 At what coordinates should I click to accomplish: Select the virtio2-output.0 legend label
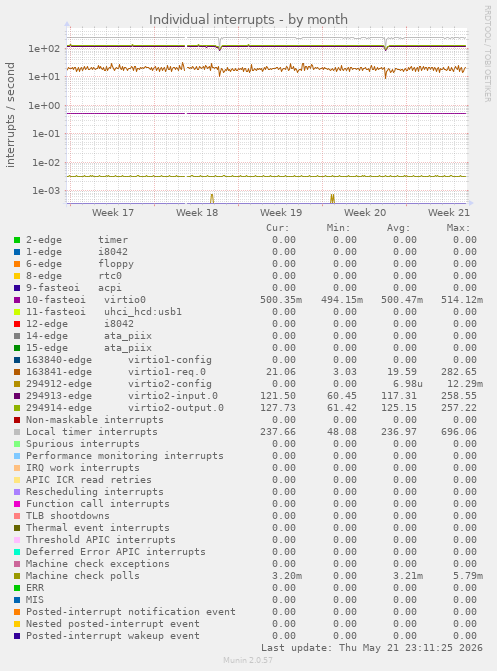coord(176,408)
